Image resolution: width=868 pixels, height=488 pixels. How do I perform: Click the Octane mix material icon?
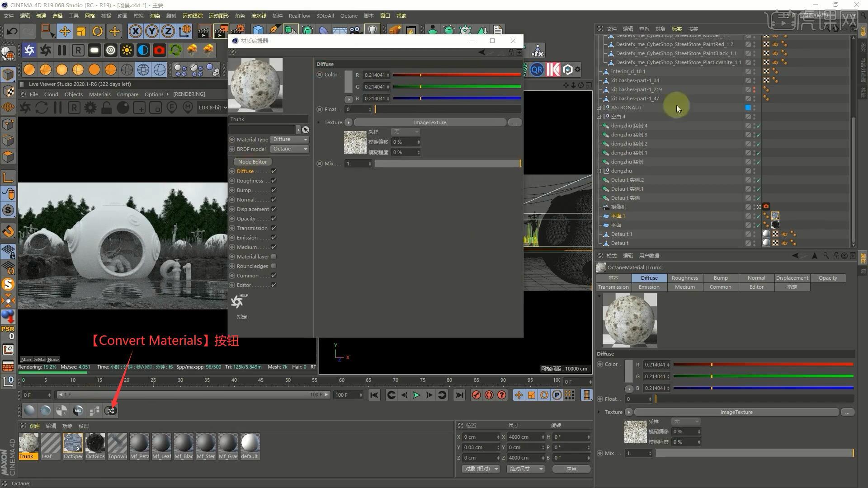click(78, 410)
